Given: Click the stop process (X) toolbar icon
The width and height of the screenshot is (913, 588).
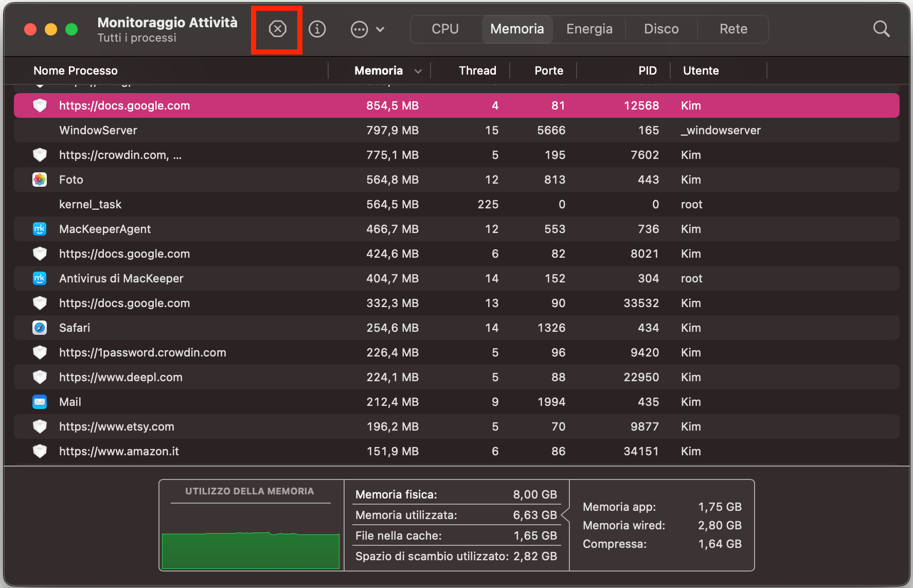Looking at the screenshot, I should pyautogui.click(x=277, y=29).
